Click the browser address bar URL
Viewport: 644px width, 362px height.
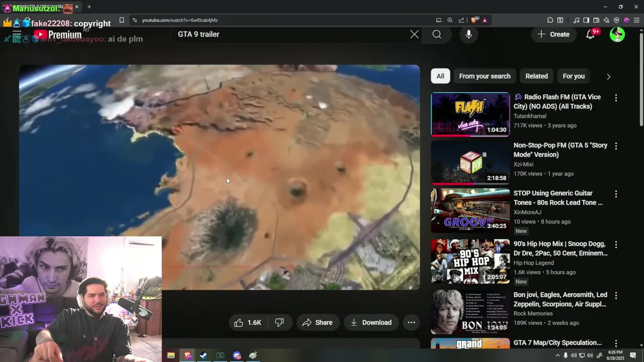tap(180, 20)
